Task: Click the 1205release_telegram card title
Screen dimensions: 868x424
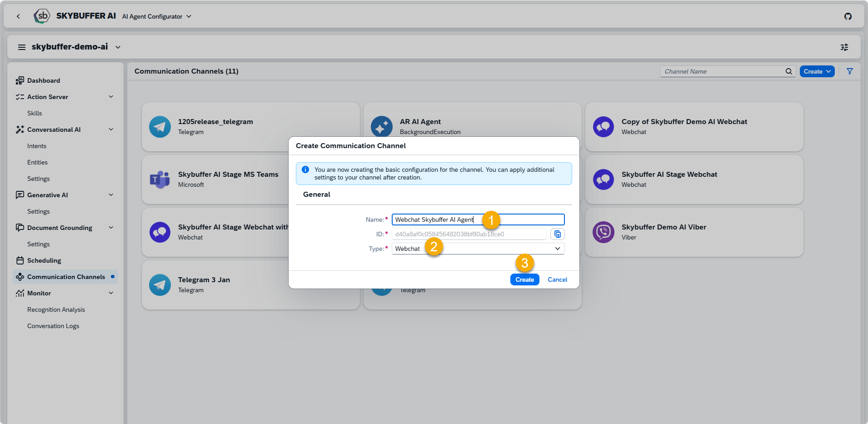Action: pos(215,122)
